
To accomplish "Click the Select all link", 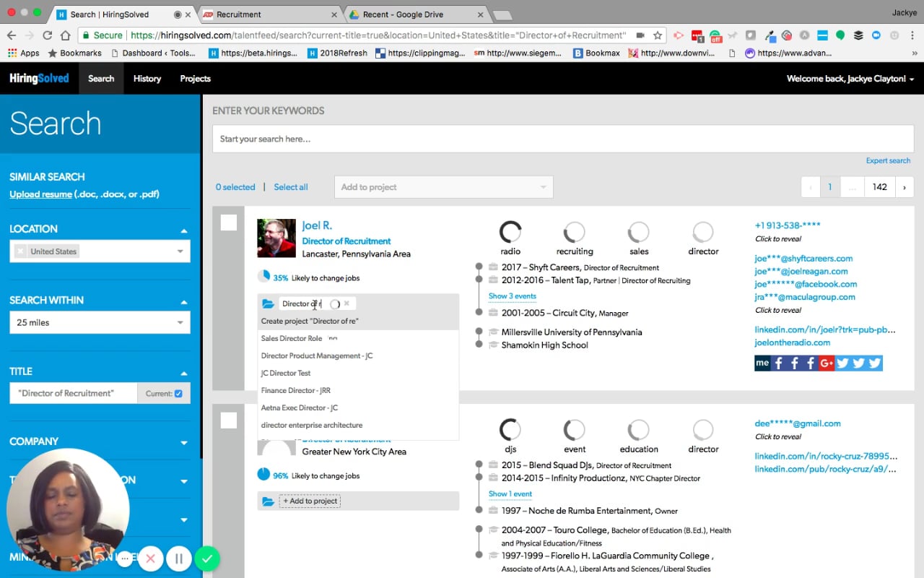I will 291,187.
